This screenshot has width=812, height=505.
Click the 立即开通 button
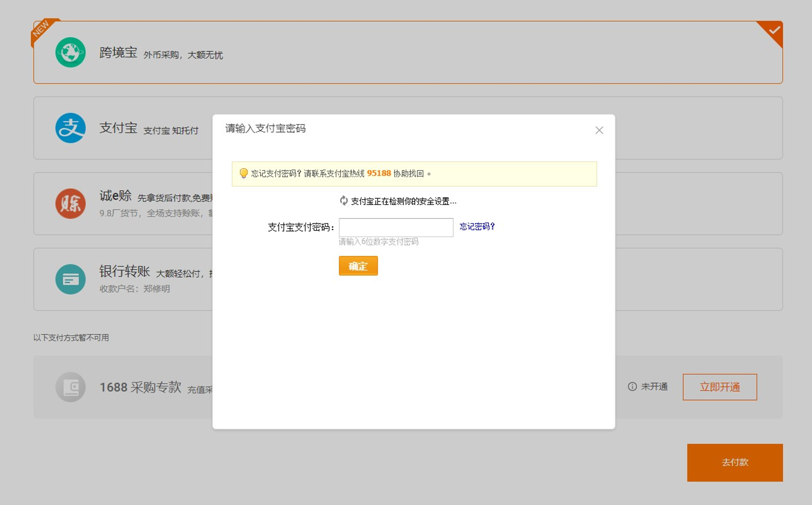[720, 387]
